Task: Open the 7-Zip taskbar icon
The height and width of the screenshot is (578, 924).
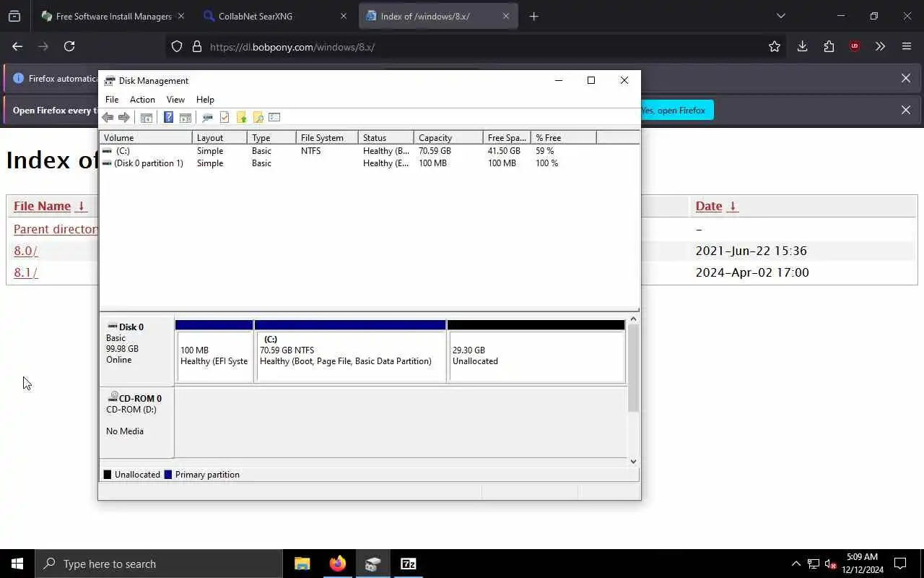Action: 409,564
